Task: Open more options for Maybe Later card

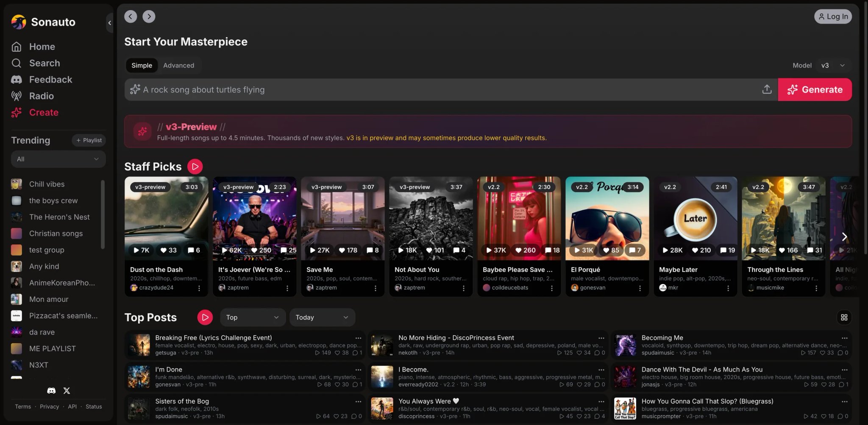Action: pyautogui.click(x=728, y=288)
